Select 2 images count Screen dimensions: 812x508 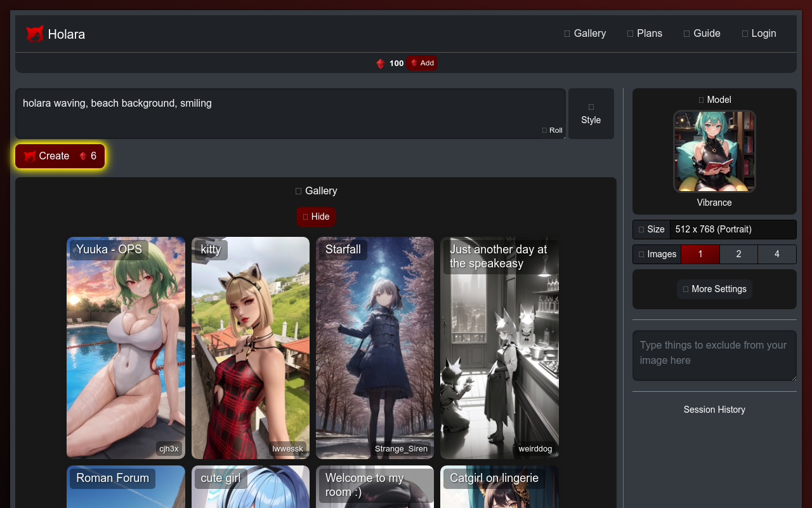coord(738,254)
